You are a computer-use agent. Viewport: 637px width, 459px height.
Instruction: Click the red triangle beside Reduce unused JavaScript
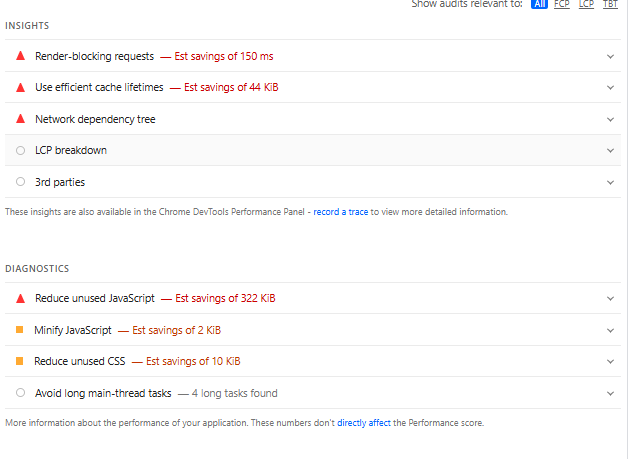[20, 299]
